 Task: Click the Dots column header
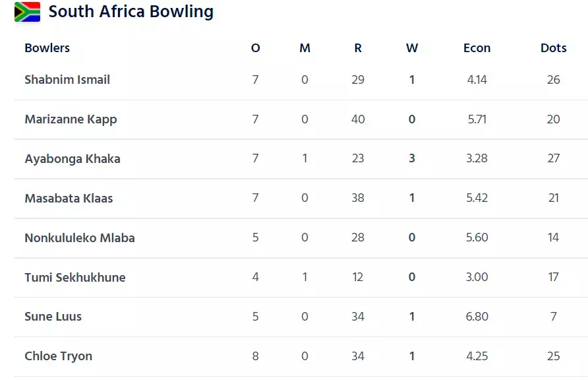[553, 48]
